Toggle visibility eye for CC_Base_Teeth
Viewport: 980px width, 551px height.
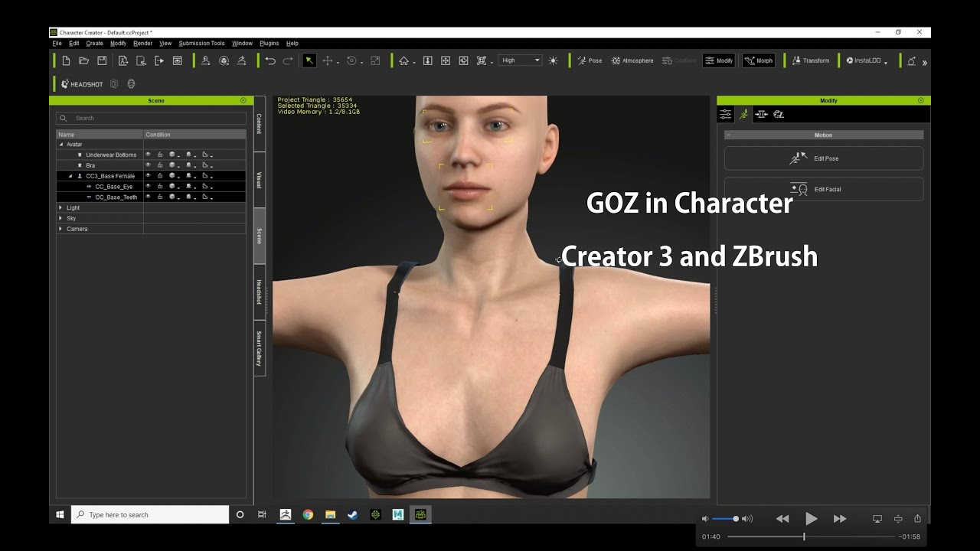tap(149, 197)
